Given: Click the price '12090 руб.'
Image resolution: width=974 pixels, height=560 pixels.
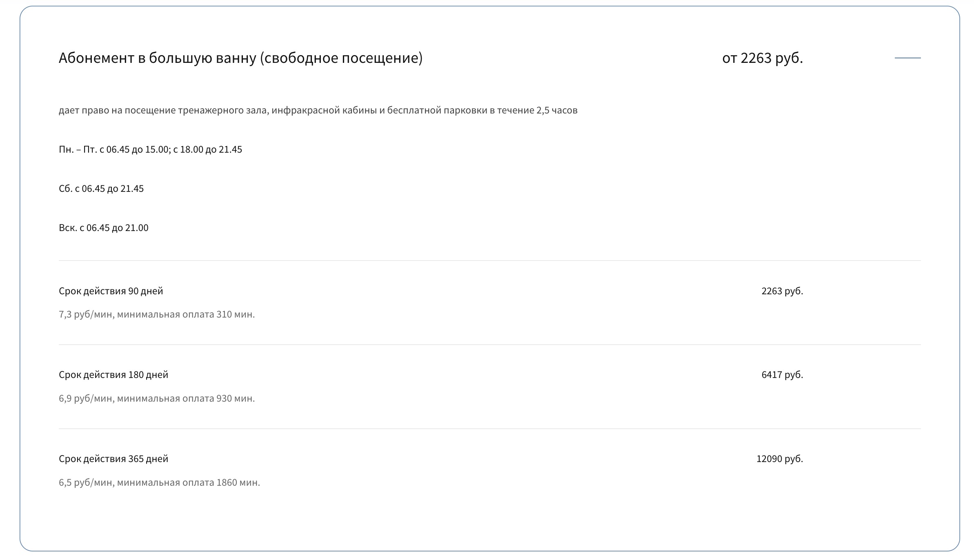Looking at the screenshot, I should click(780, 459).
